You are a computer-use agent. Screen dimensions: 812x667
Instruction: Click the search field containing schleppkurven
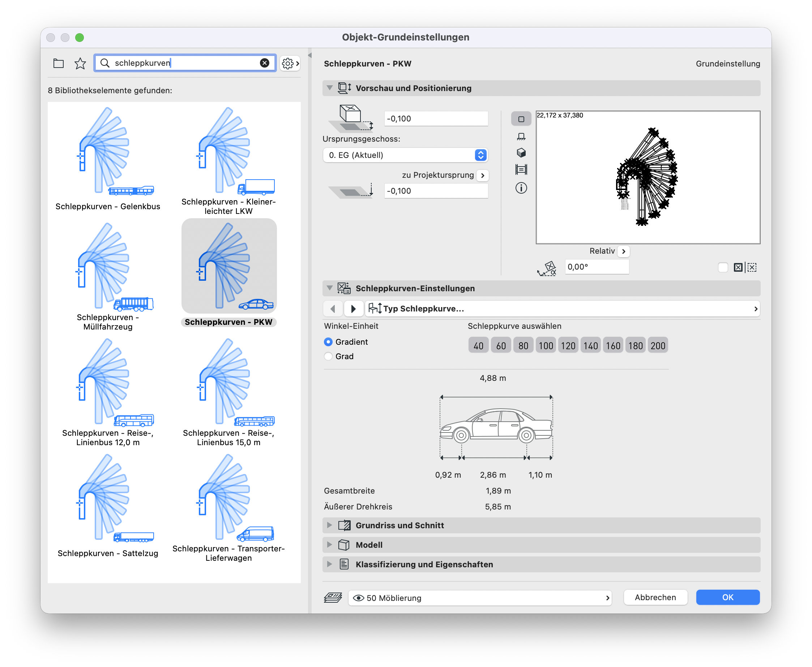coord(185,63)
